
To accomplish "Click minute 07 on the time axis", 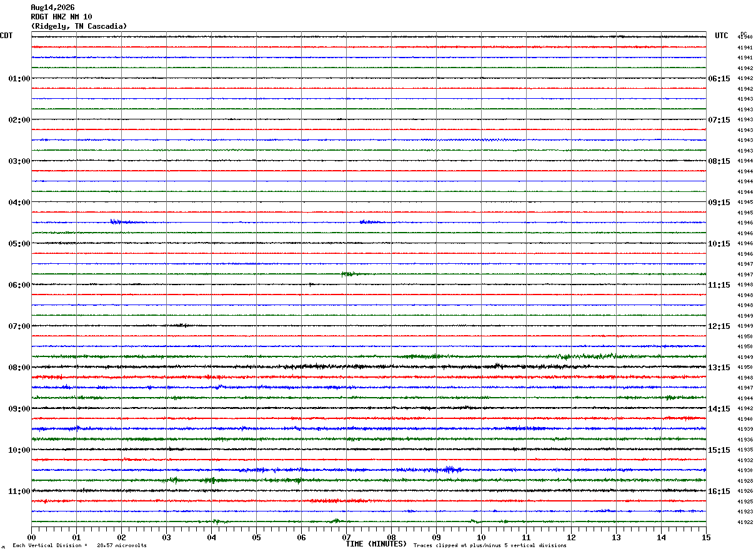I will pyautogui.click(x=346, y=537).
